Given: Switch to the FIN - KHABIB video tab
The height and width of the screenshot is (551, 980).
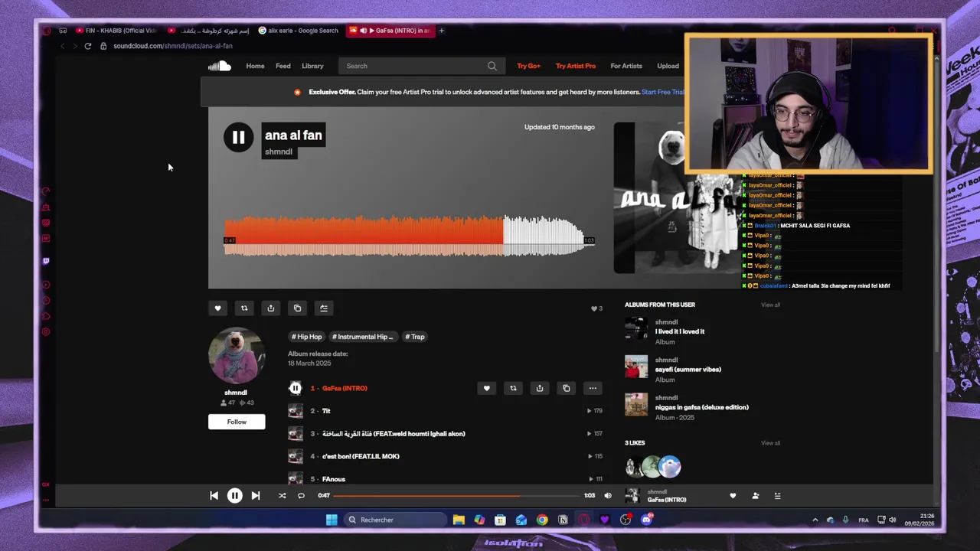Looking at the screenshot, I should click(x=118, y=31).
